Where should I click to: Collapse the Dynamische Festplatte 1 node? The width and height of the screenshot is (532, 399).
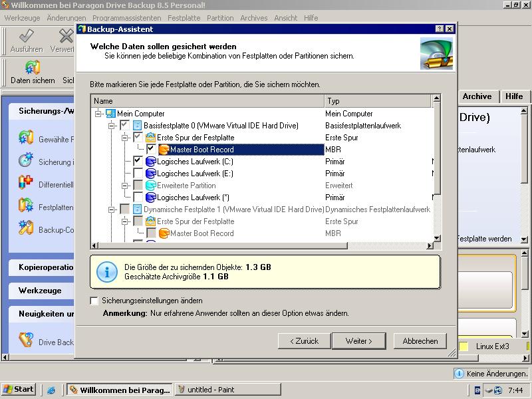click(111, 209)
